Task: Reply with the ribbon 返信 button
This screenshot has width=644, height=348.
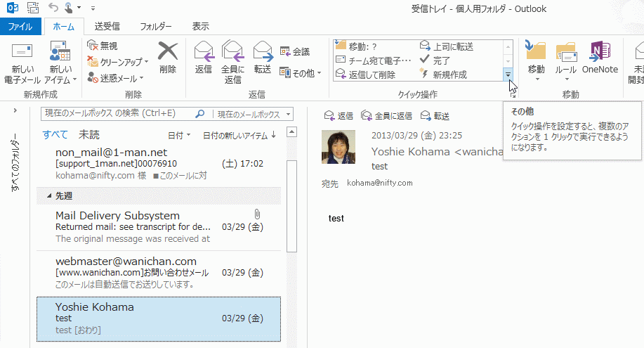Action: point(204,58)
